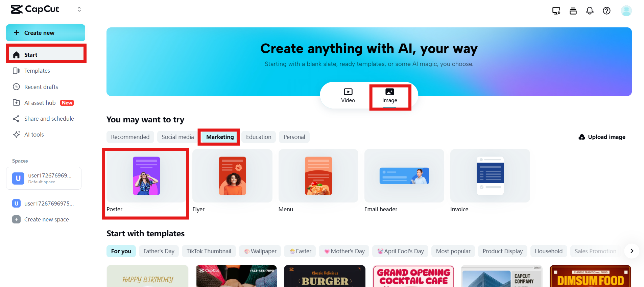The image size is (644, 287).
Task: Open the notifications bell icon
Action: tap(590, 11)
